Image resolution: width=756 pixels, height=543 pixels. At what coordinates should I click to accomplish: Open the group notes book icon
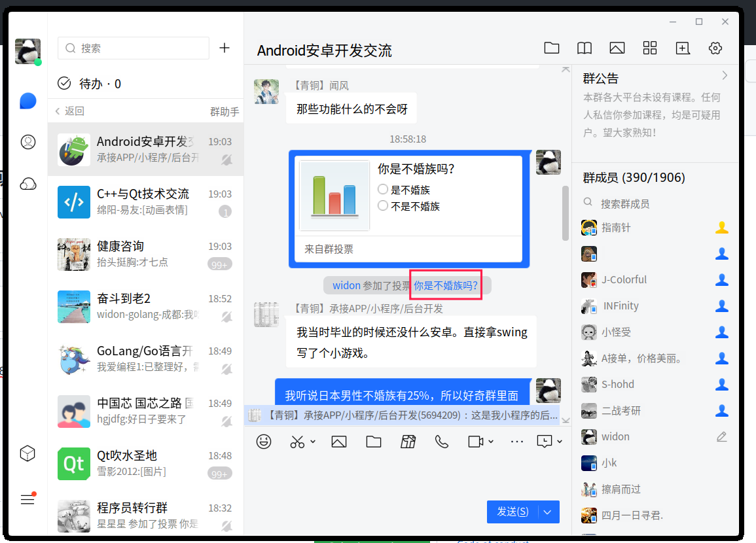point(585,48)
